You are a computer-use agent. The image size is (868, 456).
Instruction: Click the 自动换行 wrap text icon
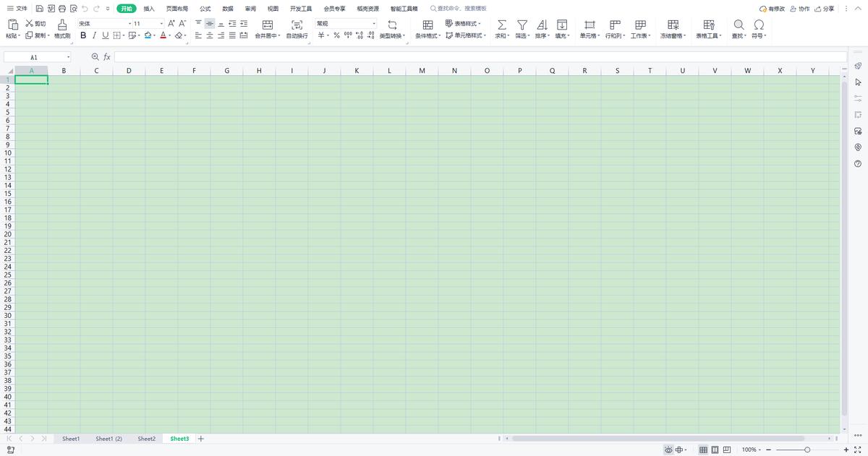297,25
